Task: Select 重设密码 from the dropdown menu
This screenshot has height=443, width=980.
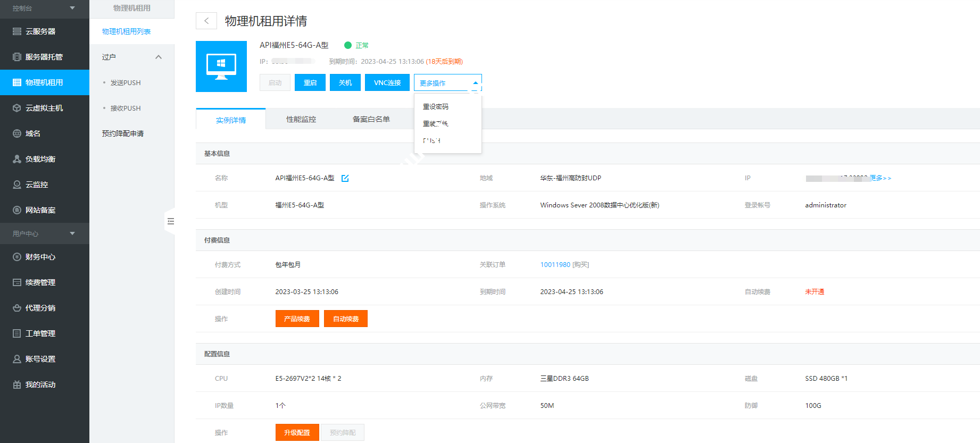Action: point(436,107)
